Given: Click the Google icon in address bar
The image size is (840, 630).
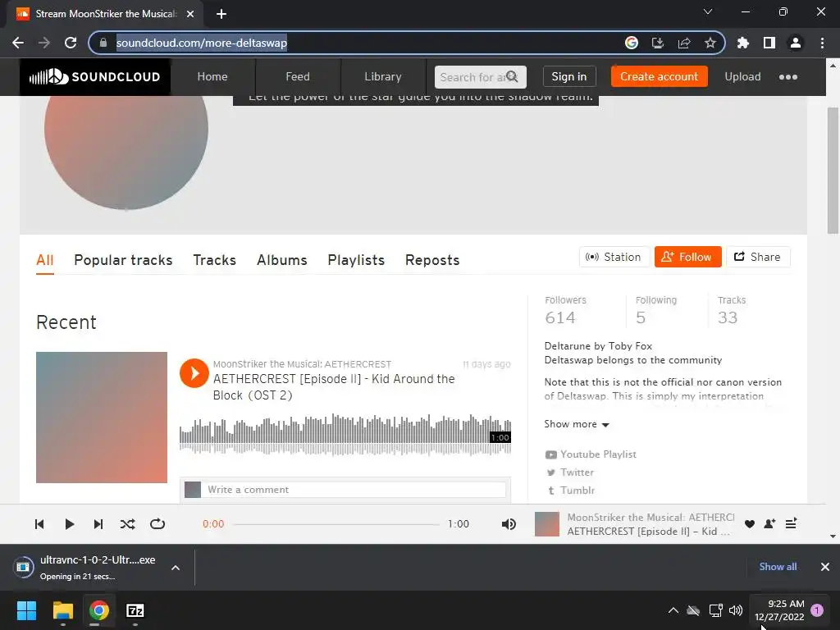Looking at the screenshot, I should 632,43.
